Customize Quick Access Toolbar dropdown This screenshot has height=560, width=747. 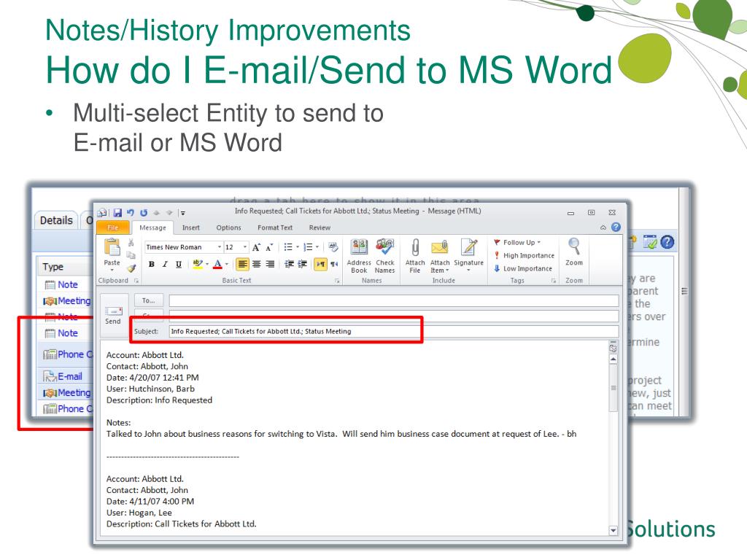[183, 214]
